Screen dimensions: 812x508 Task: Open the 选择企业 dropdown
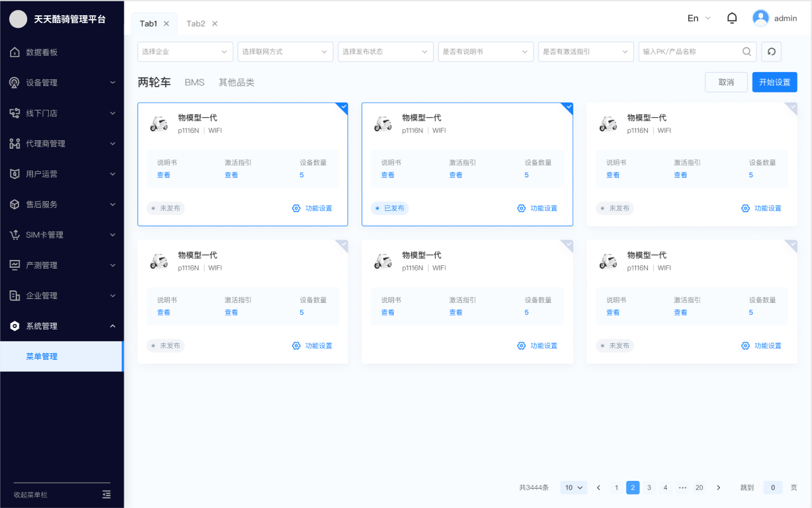(x=185, y=52)
